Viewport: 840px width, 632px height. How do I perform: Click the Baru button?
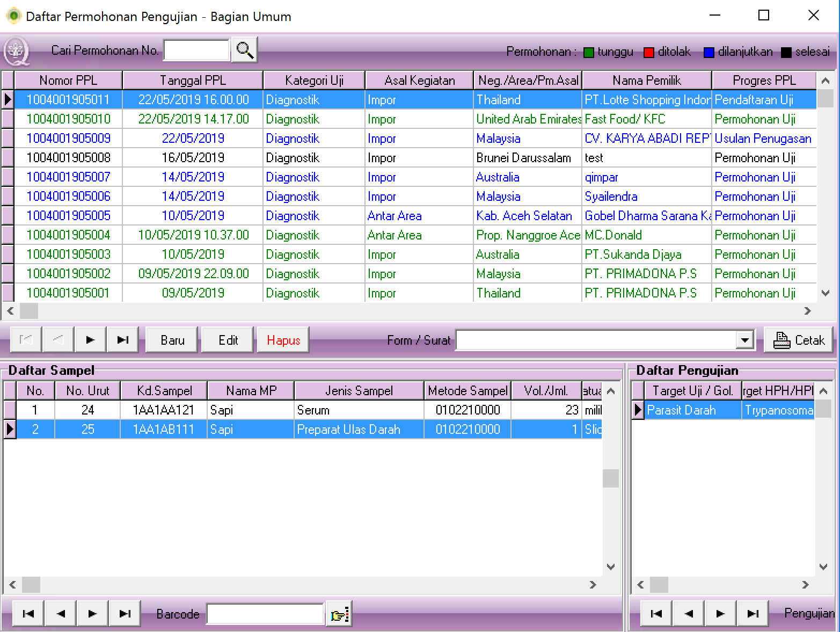[172, 340]
